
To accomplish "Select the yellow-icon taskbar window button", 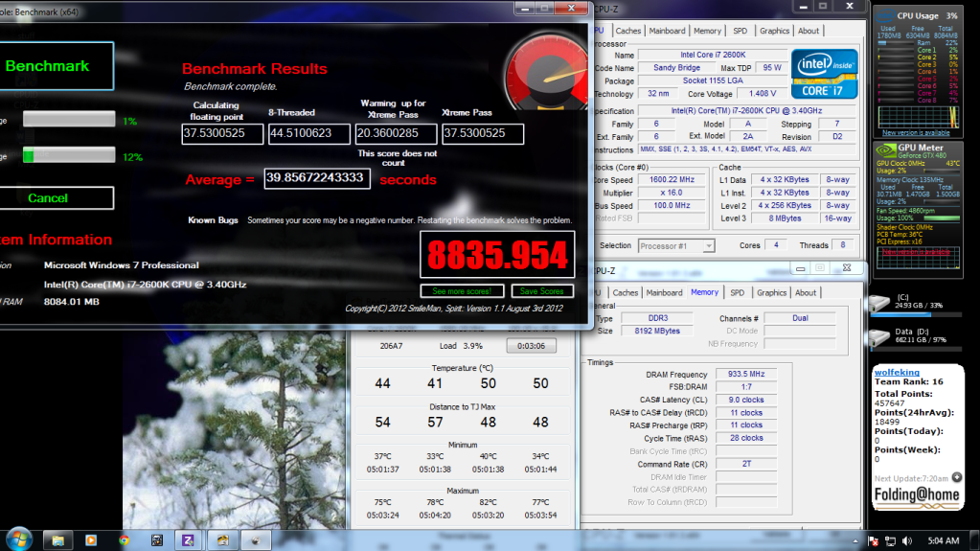I will click(222, 540).
